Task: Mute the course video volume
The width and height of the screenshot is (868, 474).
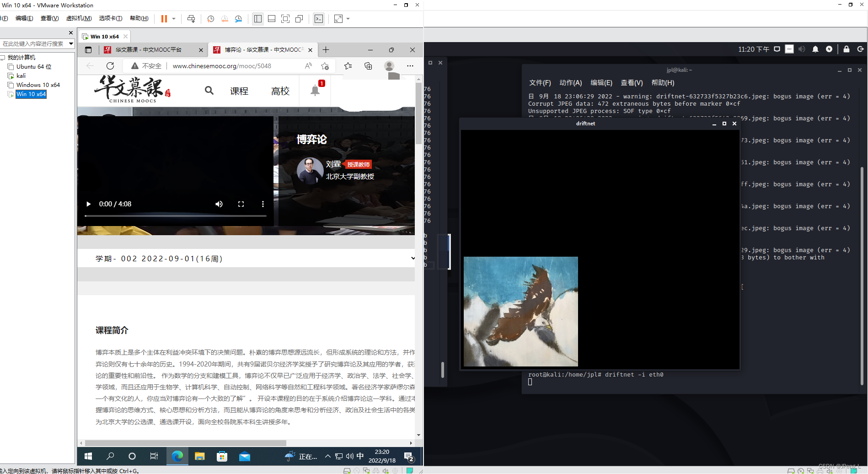Action: pyautogui.click(x=219, y=204)
